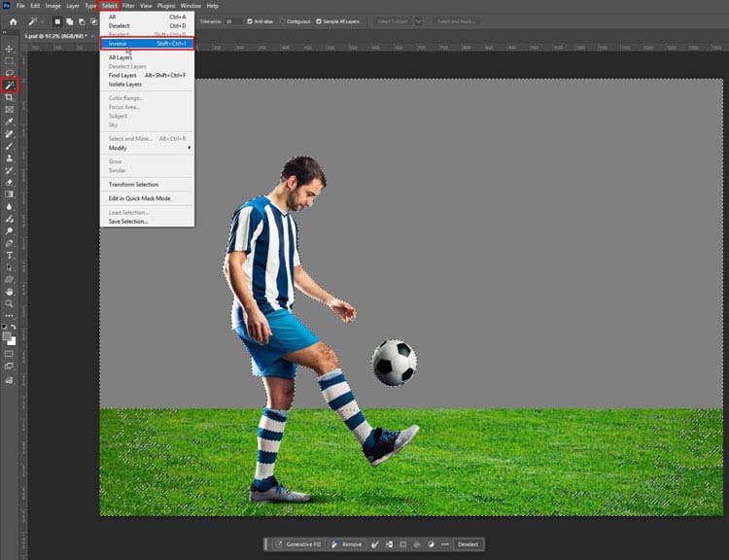Choose the Hand tool
The height and width of the screenshot is (560, 729).
(10, 291)
